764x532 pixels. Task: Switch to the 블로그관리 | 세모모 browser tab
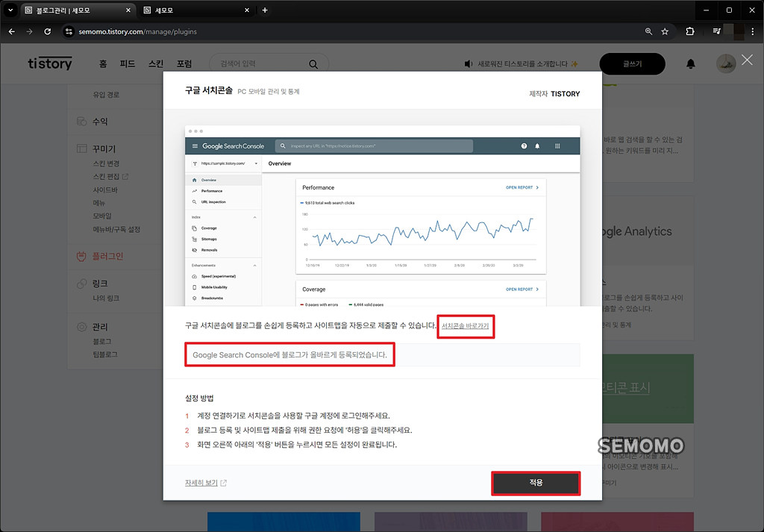[x=78, y=10]
